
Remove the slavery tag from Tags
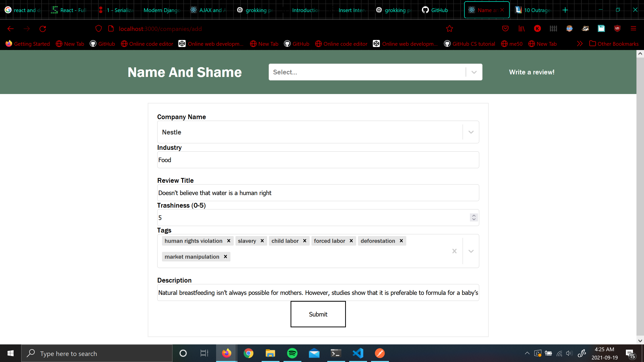pyautogui.click(x=262, y=241)
